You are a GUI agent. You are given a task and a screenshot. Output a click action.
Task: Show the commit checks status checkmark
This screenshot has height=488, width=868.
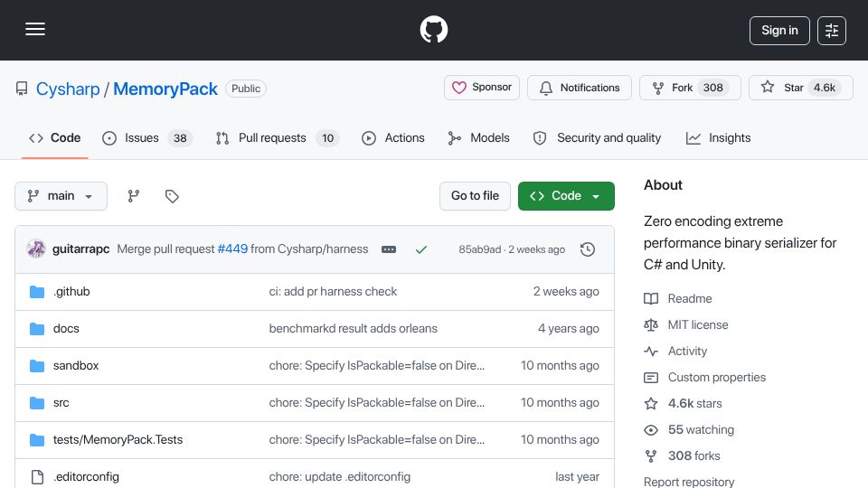(421, 249)
